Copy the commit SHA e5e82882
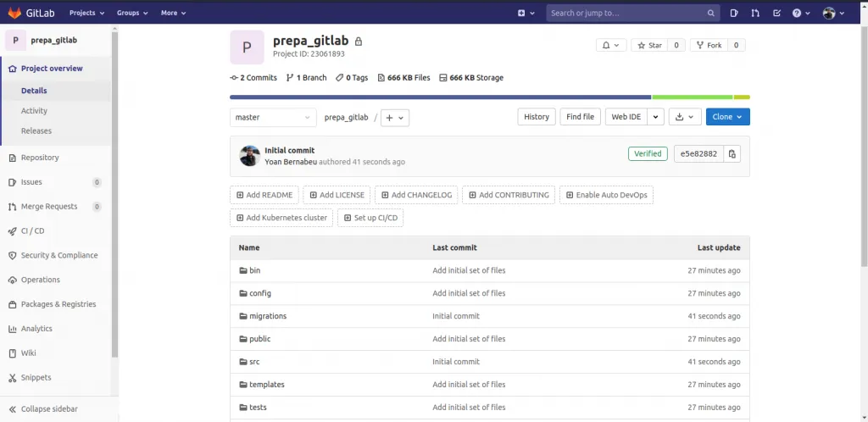Image resolution: width=868 pixels, height=422 pixels. (732, 154)
